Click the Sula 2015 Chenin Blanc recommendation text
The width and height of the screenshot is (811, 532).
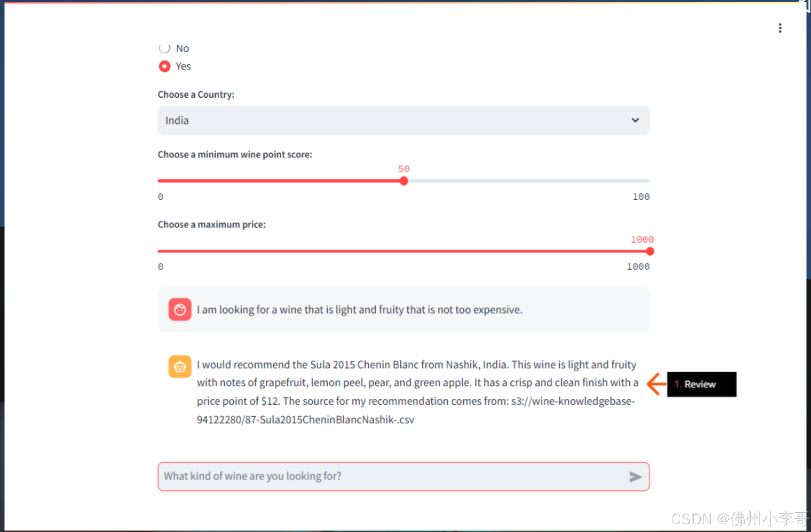click(417, 392)
